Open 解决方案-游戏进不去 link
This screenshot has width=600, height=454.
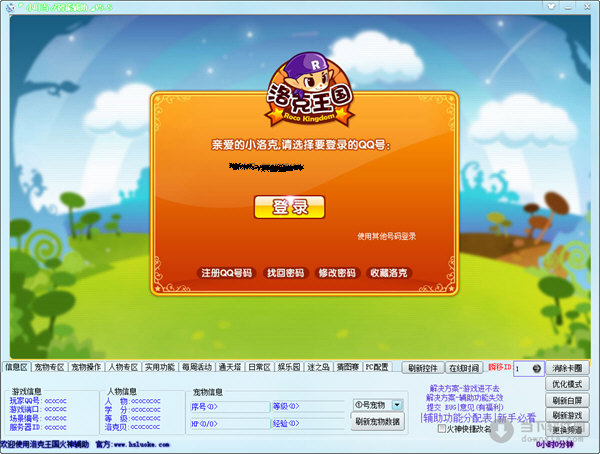464,389
